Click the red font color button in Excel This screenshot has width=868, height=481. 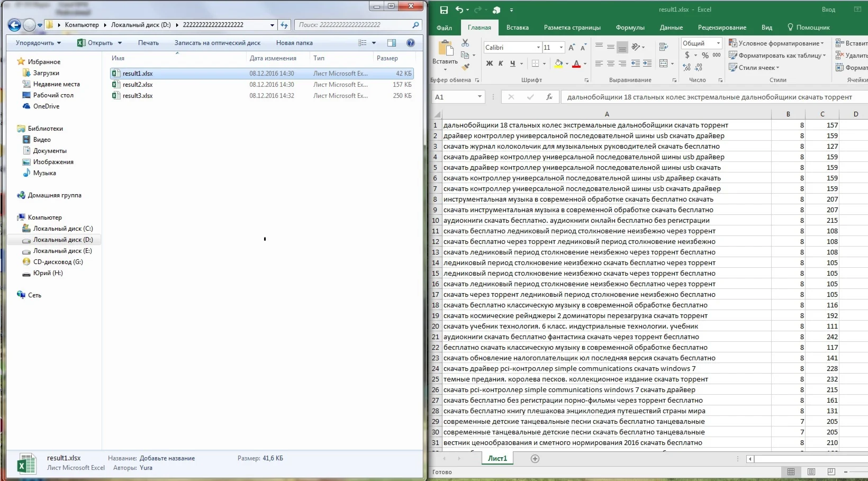coord(577,63)
